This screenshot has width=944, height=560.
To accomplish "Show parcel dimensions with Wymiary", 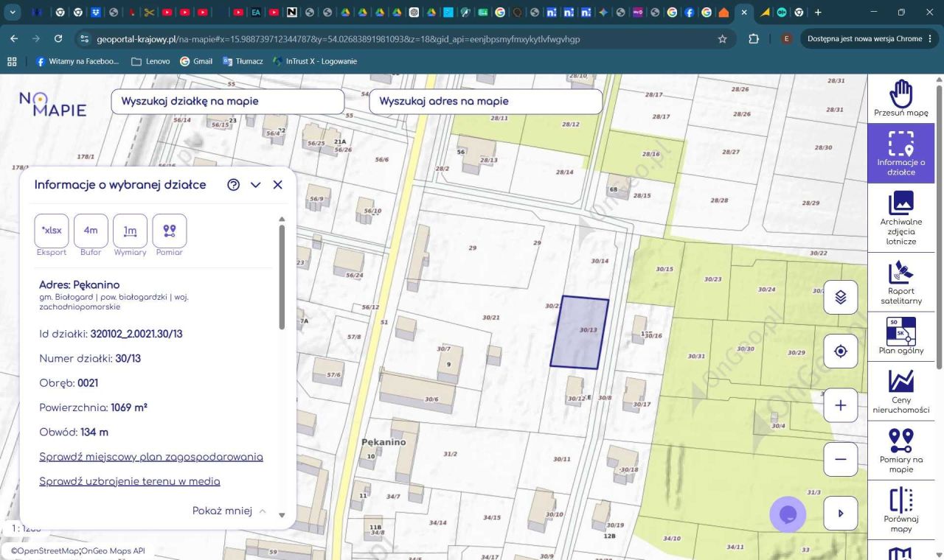I will pos(130,231).
